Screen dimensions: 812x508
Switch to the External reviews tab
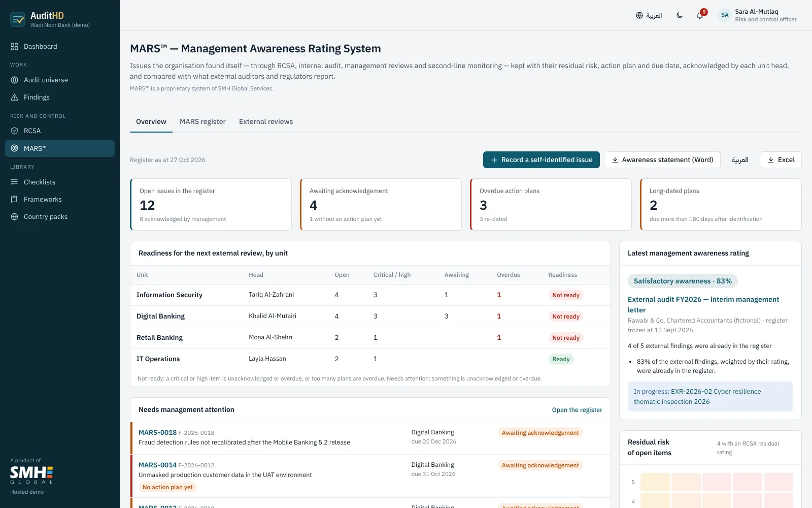coord(266,122)
